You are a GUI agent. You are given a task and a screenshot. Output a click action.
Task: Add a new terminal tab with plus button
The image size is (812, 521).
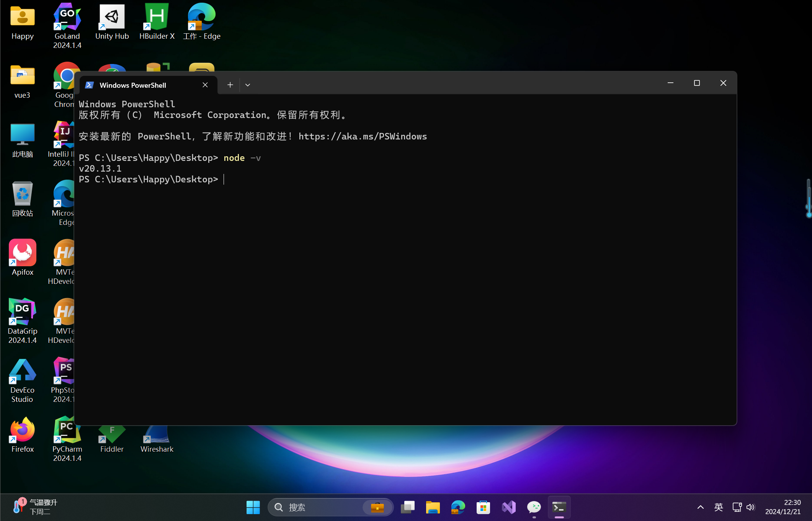(x=230, y=85)
